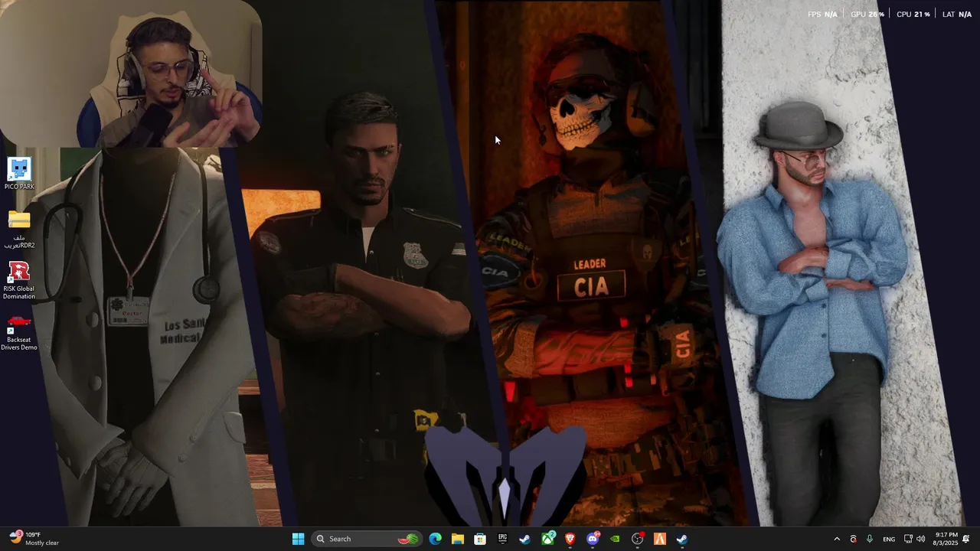Click the taskbar Search box
The height and width of the screenshot is (551, 980).
click(367, 539)
